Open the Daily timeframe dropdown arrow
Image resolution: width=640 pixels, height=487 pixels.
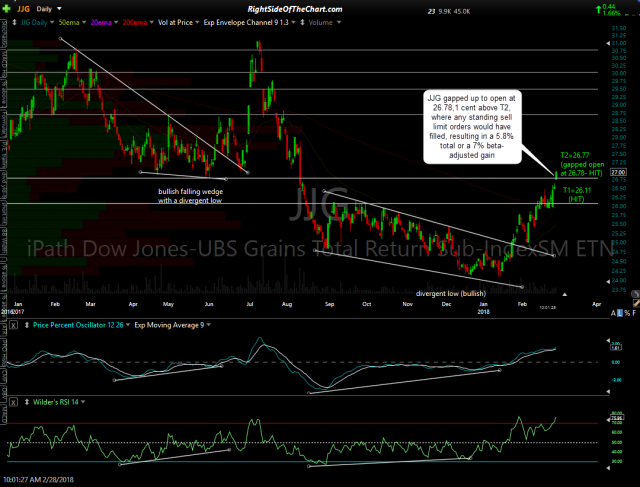click(59, 9)
